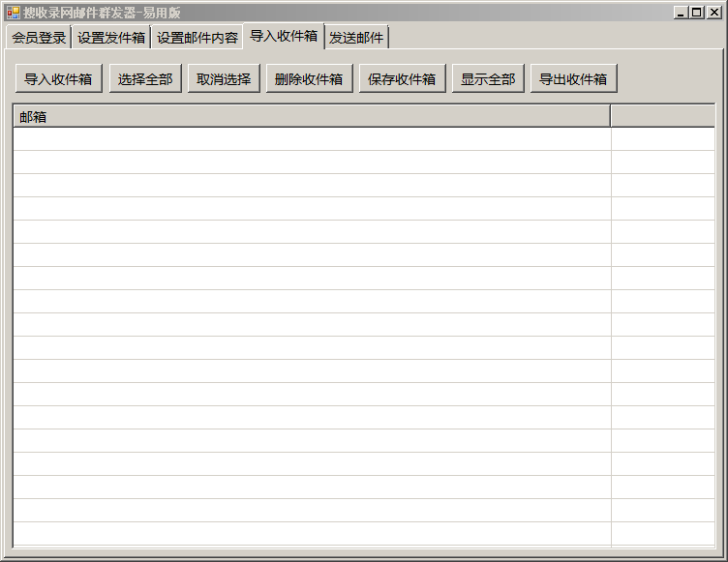
Task: Click the 取消选择 button
Action: (224, 79)
